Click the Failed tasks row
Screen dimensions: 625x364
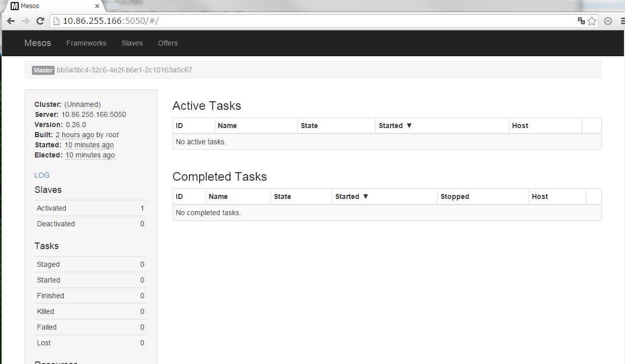[x=91, y=327]
